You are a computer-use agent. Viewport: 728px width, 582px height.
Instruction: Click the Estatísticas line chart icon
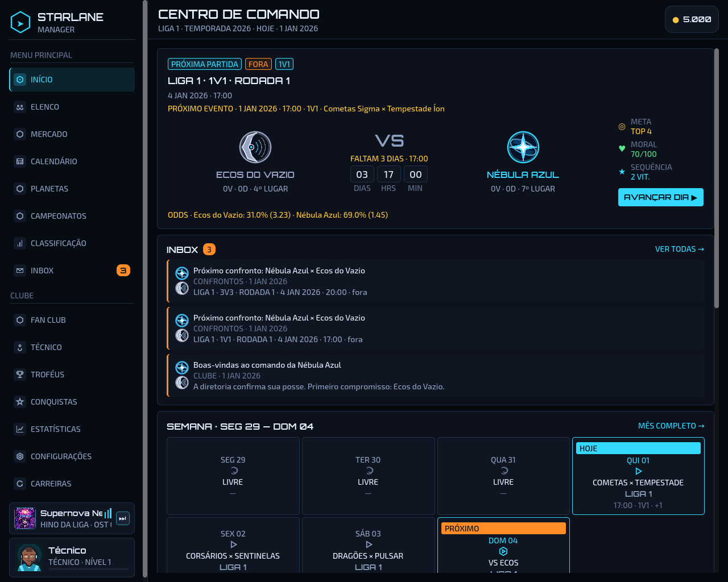(20, 429)
